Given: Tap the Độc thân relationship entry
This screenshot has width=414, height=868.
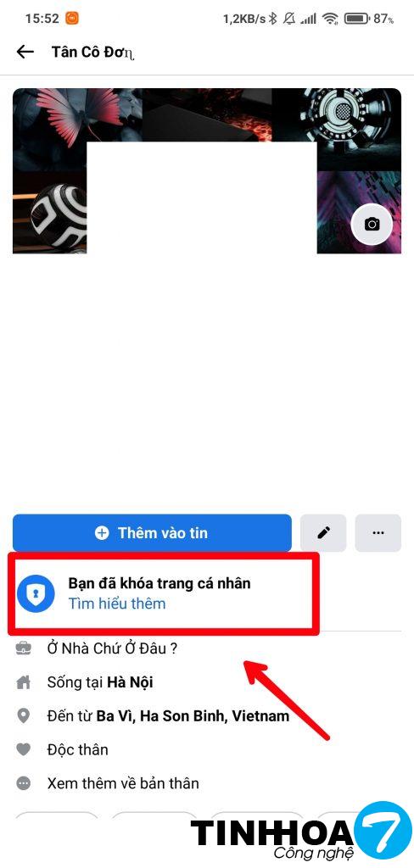Looking at the screenshot, I should pyautogui.click(x=77, y=750).
